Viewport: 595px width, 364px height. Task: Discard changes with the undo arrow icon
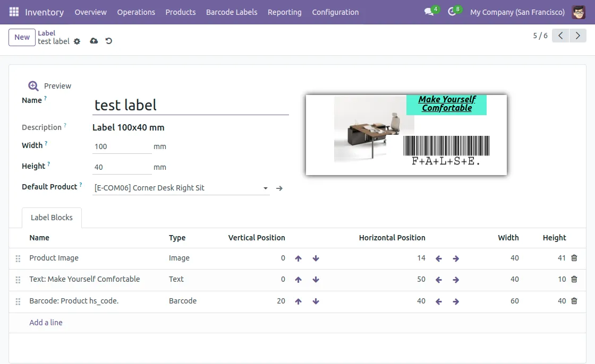pyautogui.click(x=109, y=41)
